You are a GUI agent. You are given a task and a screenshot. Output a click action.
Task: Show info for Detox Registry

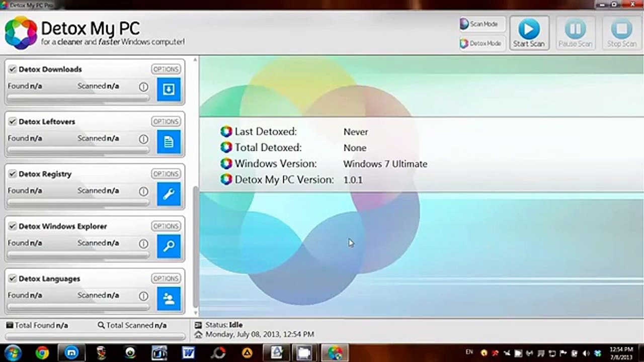point(143,191)
